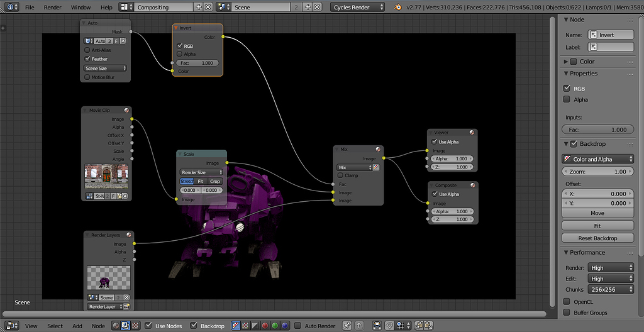
Task: Go to parent node tree
Action: pos(359,326)
